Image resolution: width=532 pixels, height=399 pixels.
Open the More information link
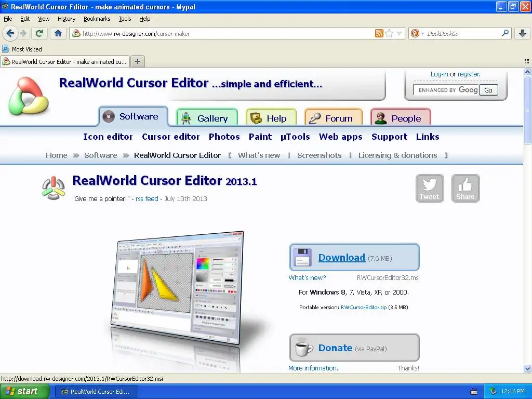coord(313,368)
